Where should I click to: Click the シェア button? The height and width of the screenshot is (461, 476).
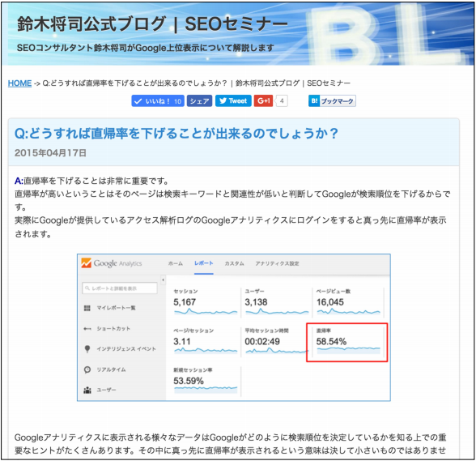(x=199, y=101)
